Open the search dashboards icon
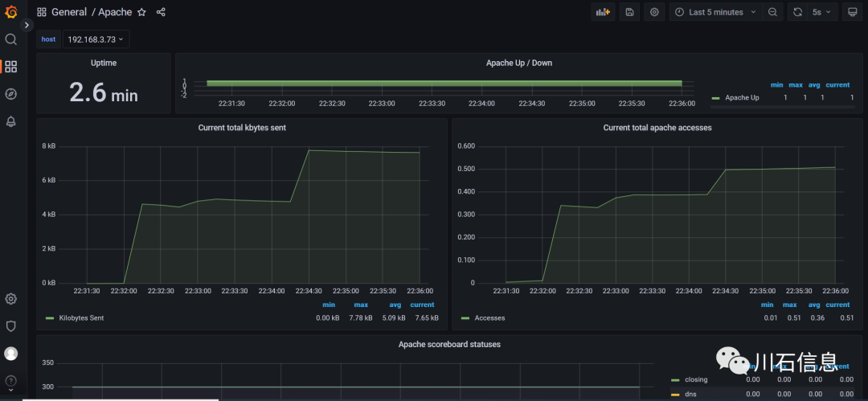 (x=11, y=39)
